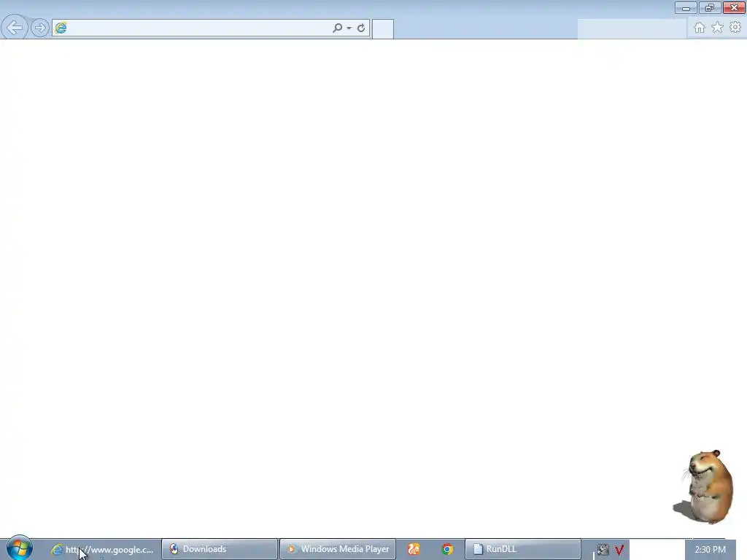Viewport: 747px width, 560px height.
Task: Open the address bar autocomplete dropdown arrow
Action: coord(349,28)
